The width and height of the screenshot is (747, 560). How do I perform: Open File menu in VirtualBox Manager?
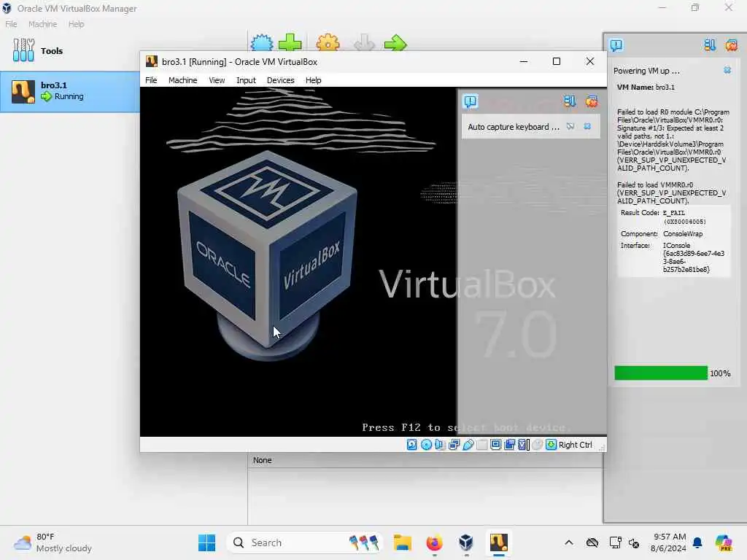click(x=11, y=24)
